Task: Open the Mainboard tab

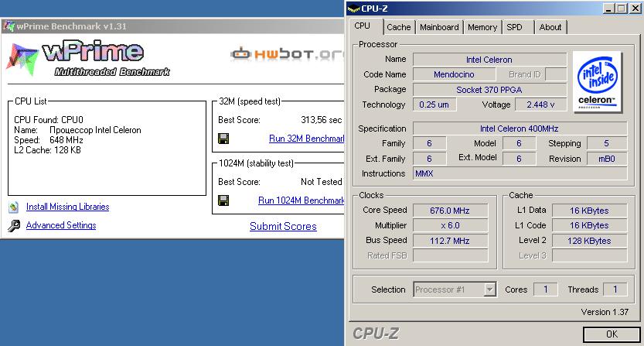Action: click(439, 27)
